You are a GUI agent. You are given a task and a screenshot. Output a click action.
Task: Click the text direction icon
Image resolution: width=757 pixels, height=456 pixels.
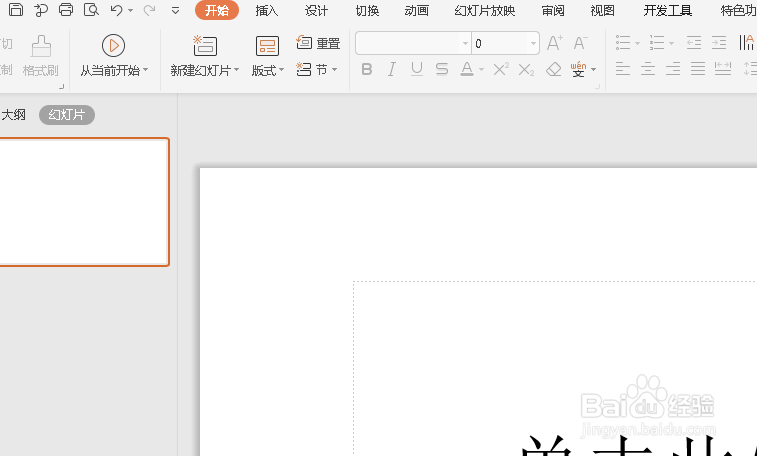click(746, 43)
